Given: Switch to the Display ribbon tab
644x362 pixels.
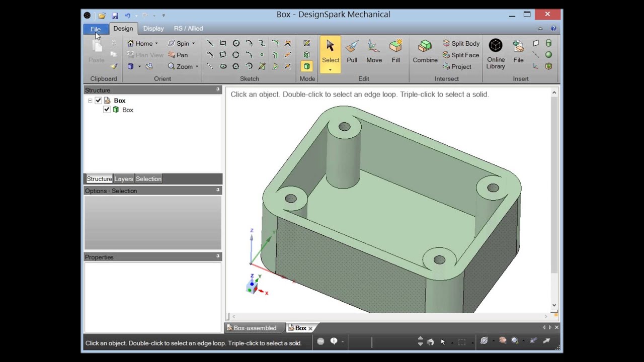Looking at the screenshot, I should tap(153, 29).
